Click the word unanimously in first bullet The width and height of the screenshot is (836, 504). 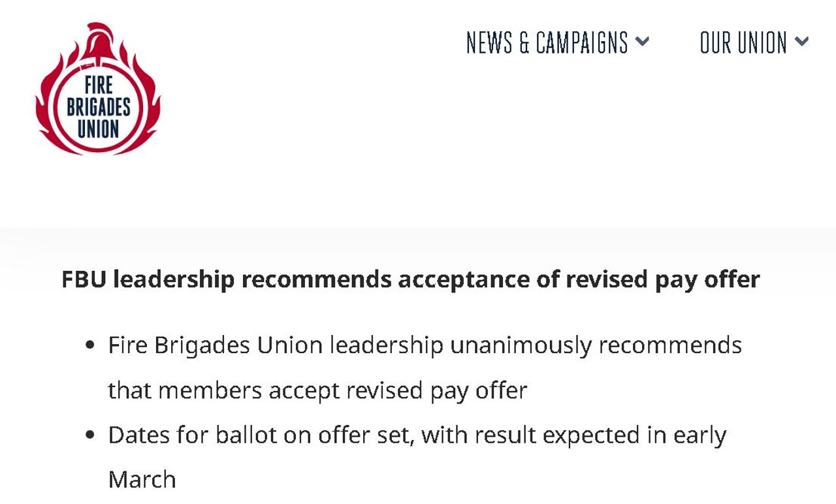pos(521,345)
